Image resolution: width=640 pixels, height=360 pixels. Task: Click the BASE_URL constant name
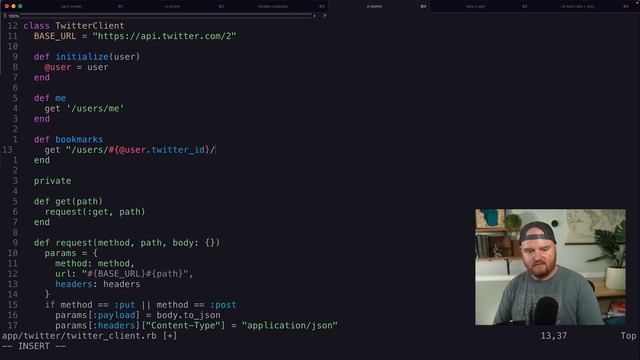coord(55,36)
